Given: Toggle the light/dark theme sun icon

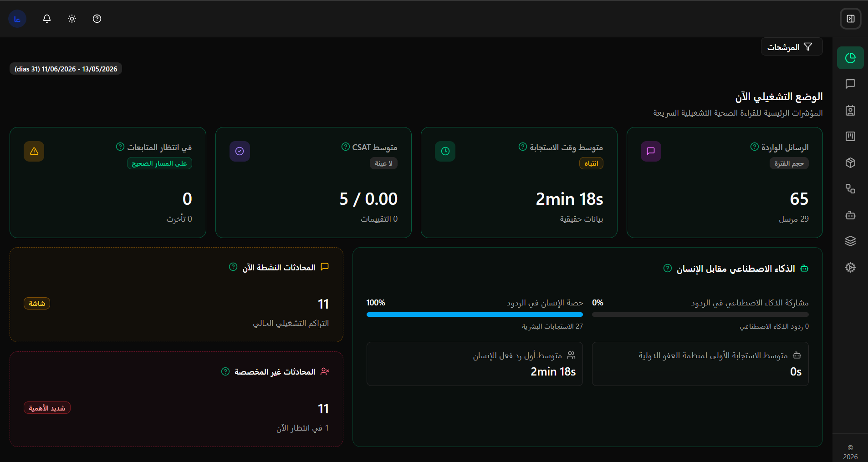Looking at the screenshot, I should [x=72, y=19].
